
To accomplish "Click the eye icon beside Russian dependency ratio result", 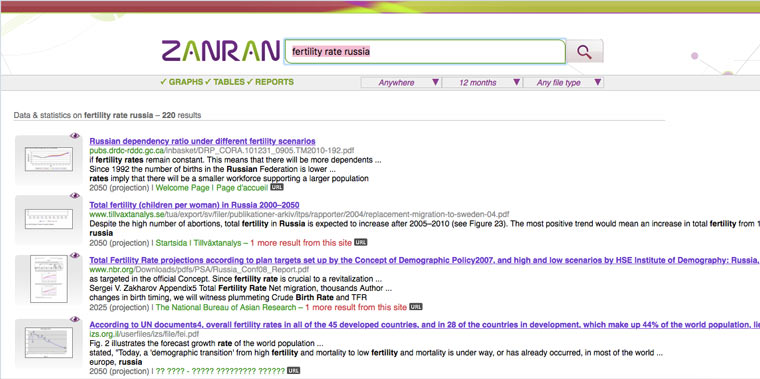I will pos(75,136).
